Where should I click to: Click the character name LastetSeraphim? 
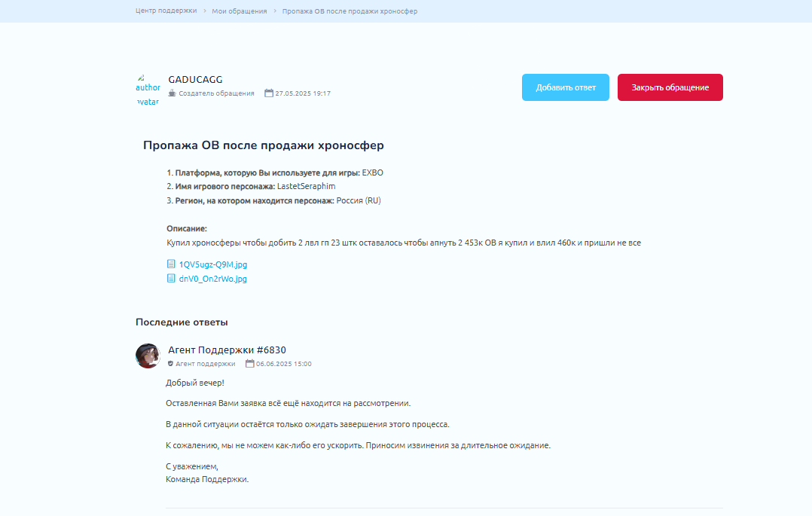[306, 187]
